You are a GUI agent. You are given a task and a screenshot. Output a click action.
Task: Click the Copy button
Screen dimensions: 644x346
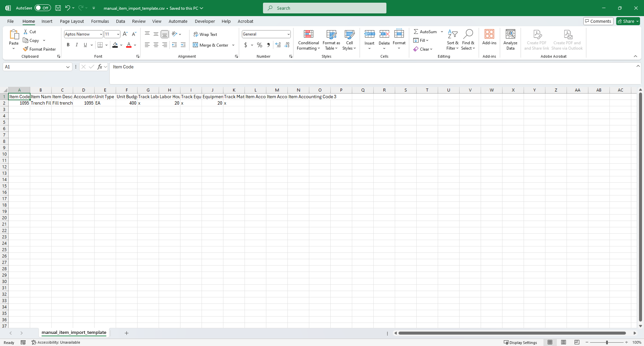[31, 40]
